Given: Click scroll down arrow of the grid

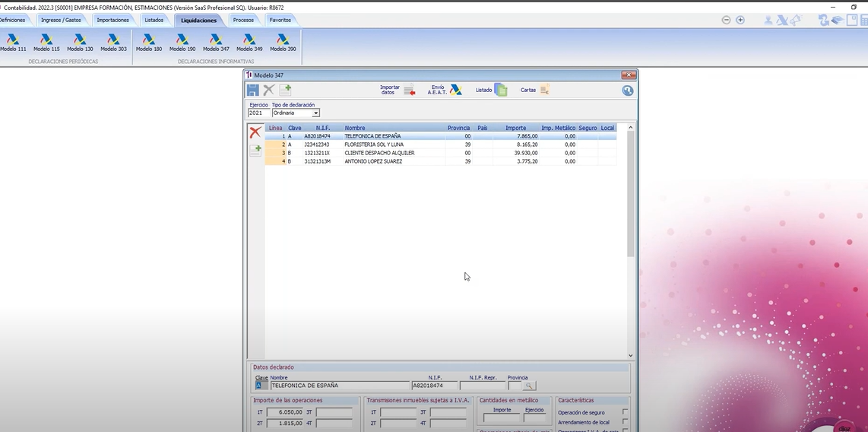Looking at the screenshot, I should tap(630, 356).
